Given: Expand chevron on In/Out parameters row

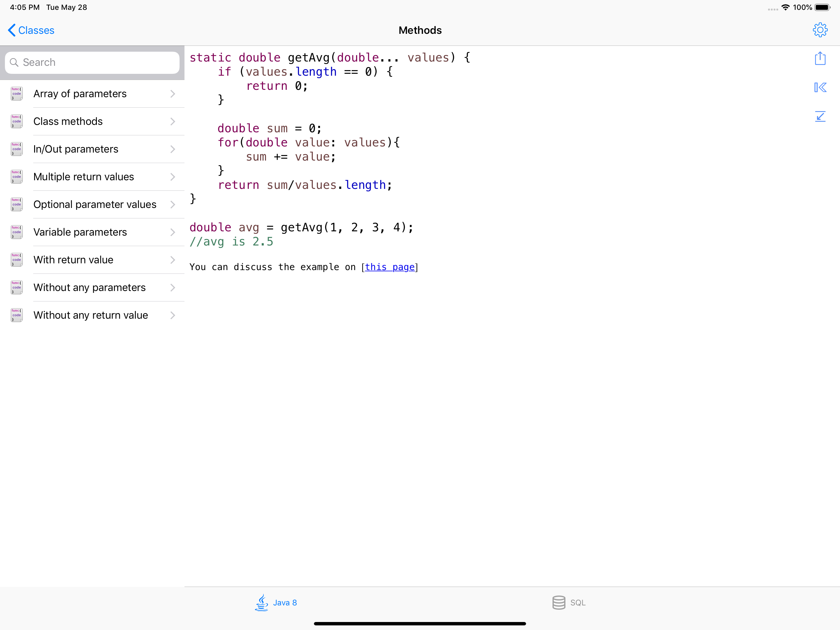Looking at the screenshot, I should (173, 149).
